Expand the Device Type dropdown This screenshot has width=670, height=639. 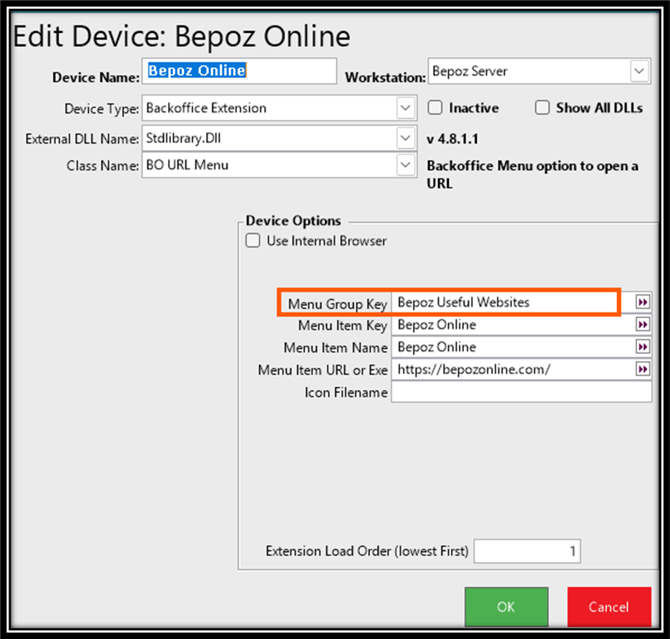tap(405, 108)
